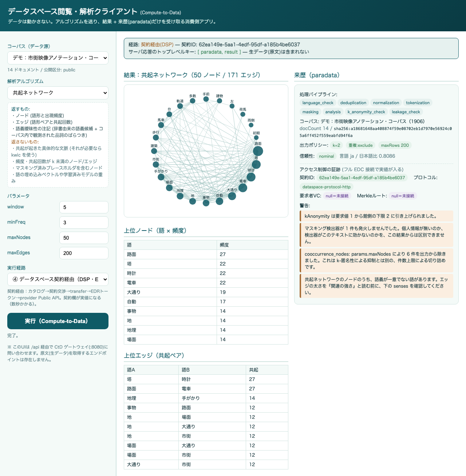This screenshot has height=476, width=466.
Task: Click the 路面–電車 edge row
Action: [206, 389]
